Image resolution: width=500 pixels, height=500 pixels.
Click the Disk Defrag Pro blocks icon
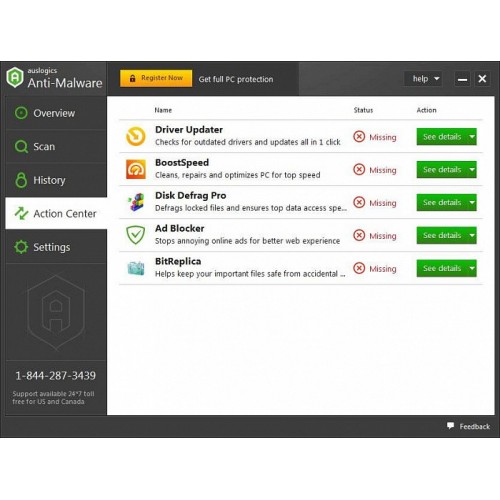136,202
